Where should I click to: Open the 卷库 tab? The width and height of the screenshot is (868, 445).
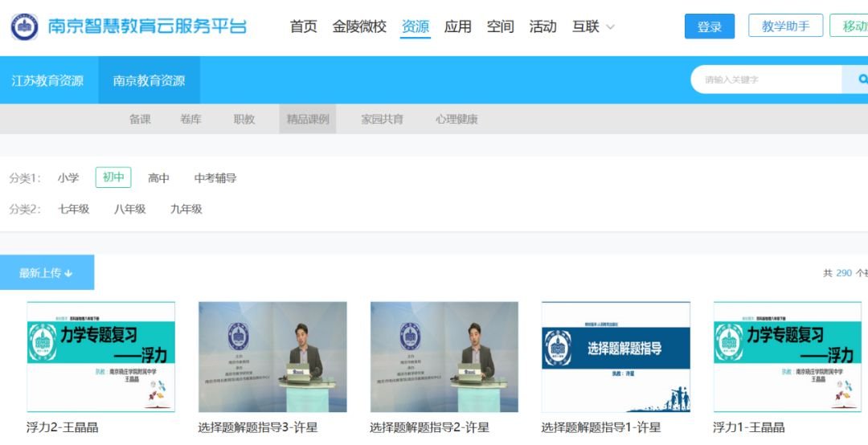[x=190, y=119]
